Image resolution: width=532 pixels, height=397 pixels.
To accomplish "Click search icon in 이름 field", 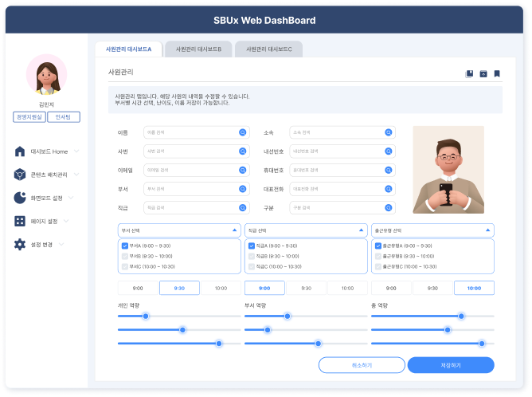I will click(x=243, y=132).
